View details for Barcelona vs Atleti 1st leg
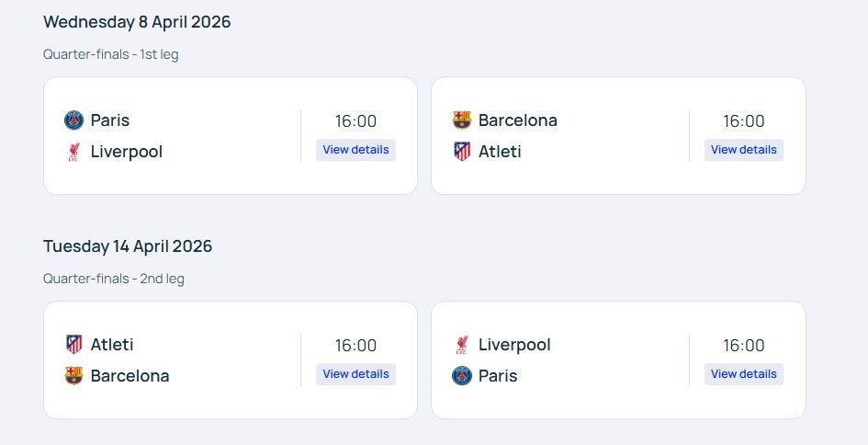This screenshot has width=868, height=445. click(x=744, y=150)
